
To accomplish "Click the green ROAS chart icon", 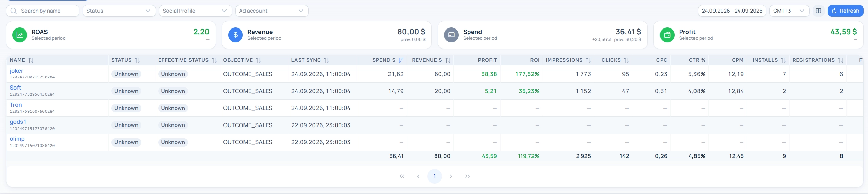I will (x=20, y=35).
